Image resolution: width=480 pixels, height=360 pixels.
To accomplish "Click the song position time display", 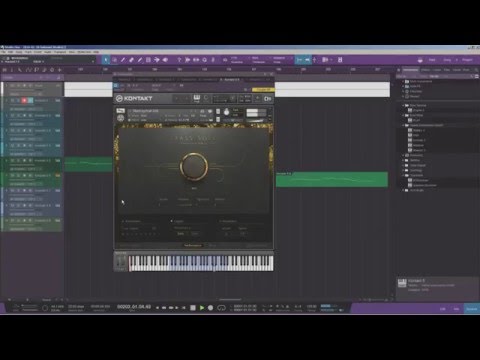I will 134,307.
